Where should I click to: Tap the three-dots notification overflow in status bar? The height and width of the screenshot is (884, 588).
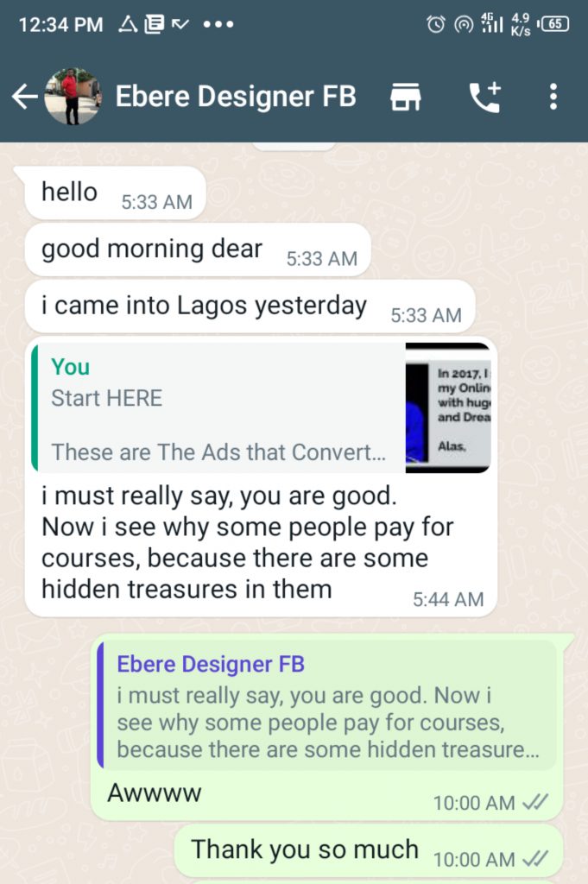(x=218, y=24)
